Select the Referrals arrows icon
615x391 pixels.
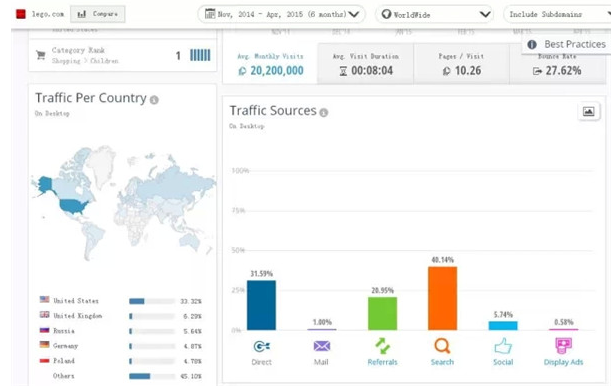click(382, 346)
